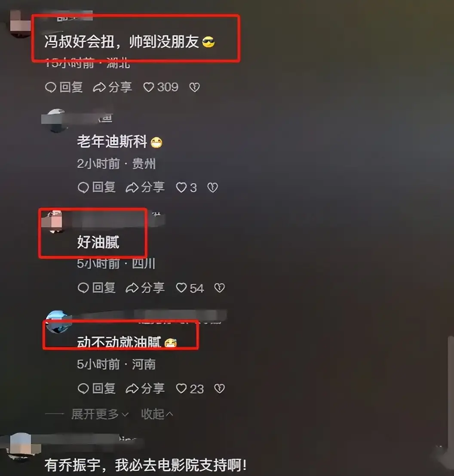This screenshot has width=454, height=476.
Task: Share the 老年迪斯科 comment from 贵州
Action: coord(145,187)
